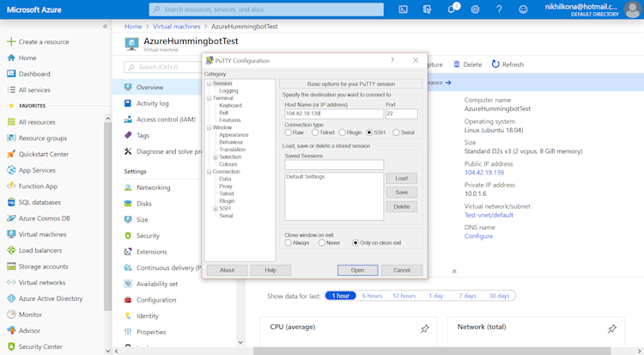644x355 pixels.
Task: Click Host Name input field
Action: (x=334, y=113)
